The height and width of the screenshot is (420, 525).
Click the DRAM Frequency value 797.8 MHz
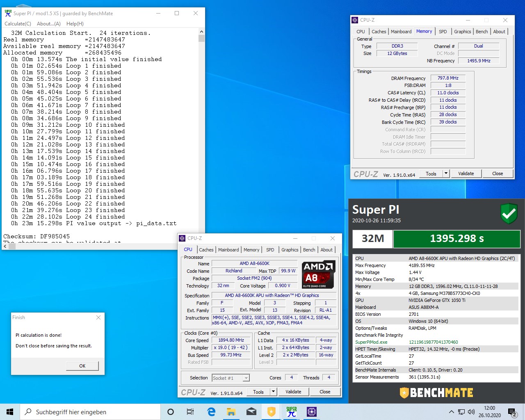pos(448,78)
